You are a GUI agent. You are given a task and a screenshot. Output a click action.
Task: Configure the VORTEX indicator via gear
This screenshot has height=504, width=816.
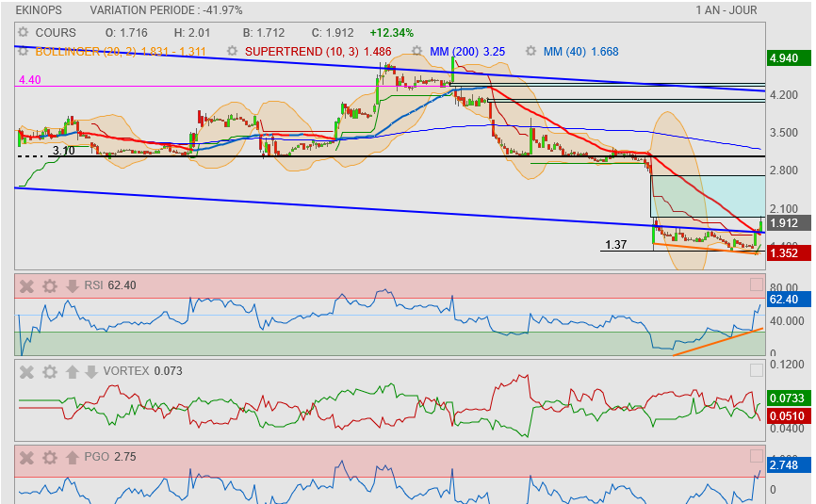pyautogui.click(x=50, y=371)
